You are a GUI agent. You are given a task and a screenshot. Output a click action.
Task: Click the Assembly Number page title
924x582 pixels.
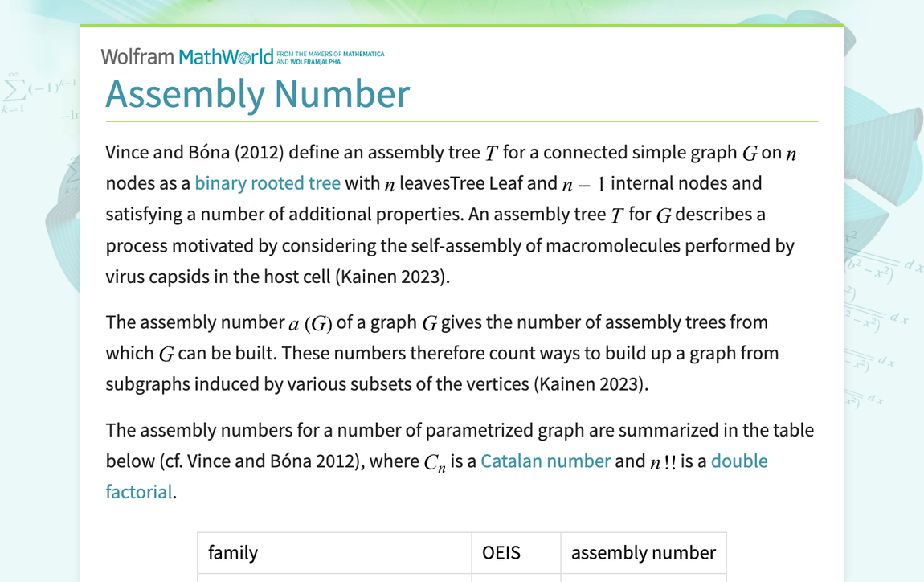256,95
